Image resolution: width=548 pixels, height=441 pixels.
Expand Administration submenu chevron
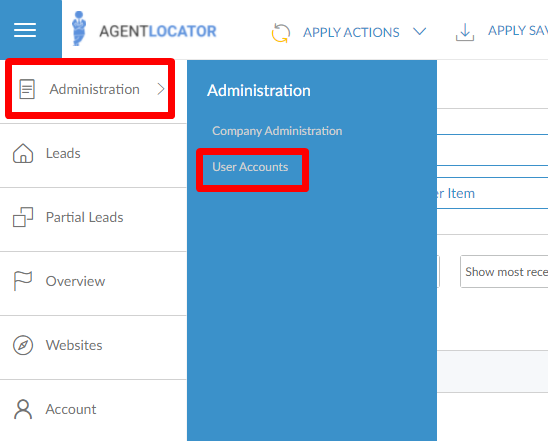160,89
